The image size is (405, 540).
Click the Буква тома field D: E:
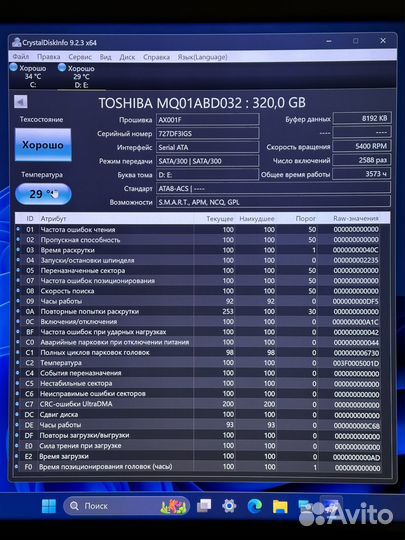point(207,175)
